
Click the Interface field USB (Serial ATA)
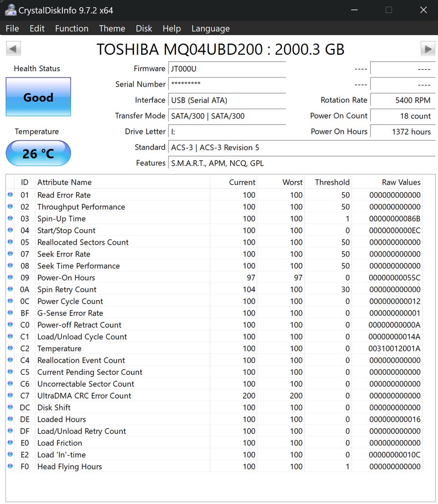pos(227,100)
